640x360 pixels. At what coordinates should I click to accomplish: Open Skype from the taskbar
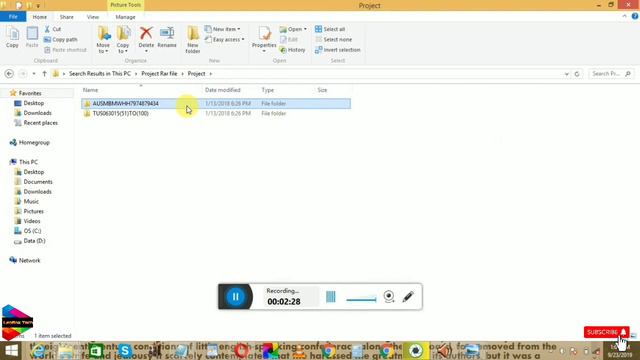tap(125, 351)
